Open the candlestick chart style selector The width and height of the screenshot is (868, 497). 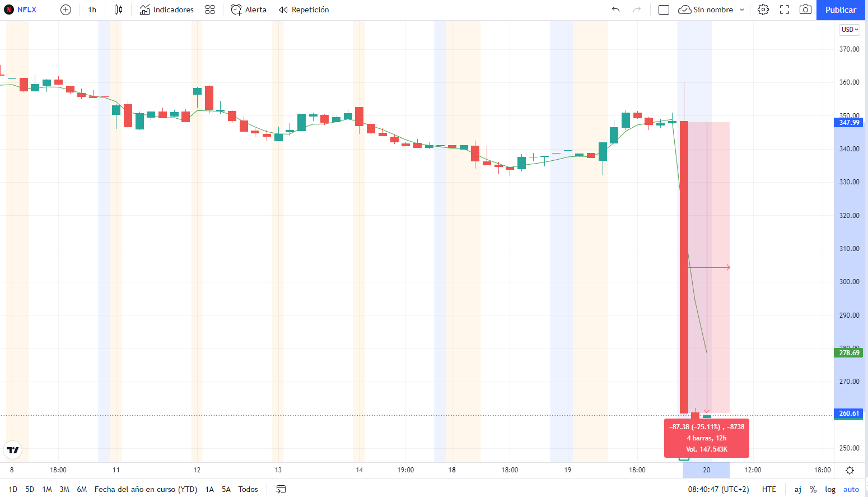118,10
